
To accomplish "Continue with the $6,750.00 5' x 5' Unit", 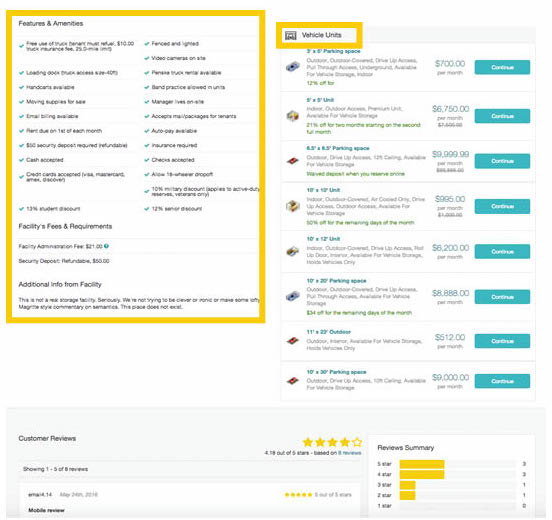I will 502,116.
